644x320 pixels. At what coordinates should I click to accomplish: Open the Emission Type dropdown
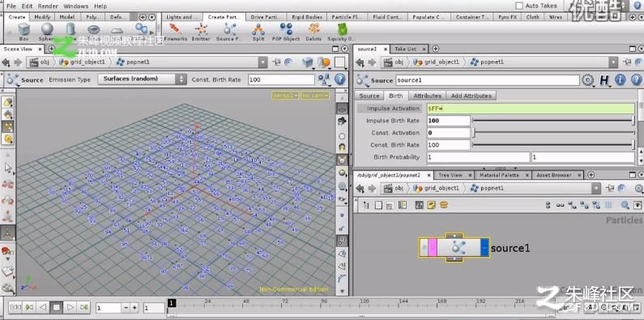(142, 79)
